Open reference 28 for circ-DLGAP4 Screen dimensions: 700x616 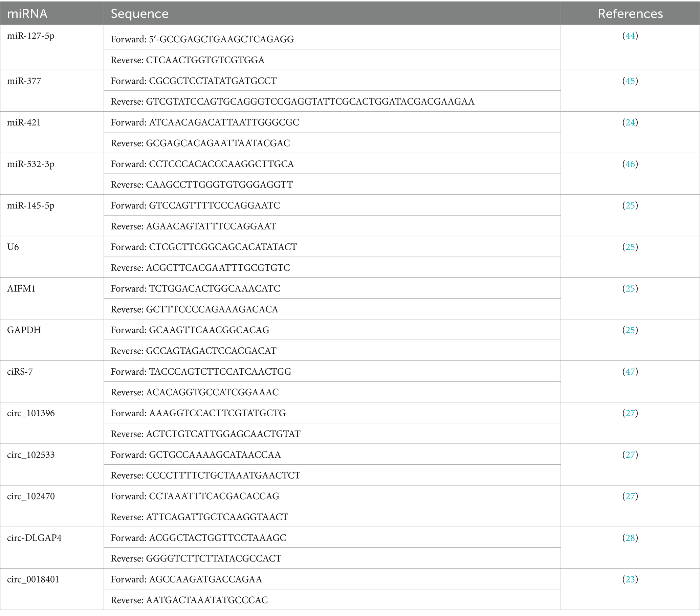tap(630, 537)
